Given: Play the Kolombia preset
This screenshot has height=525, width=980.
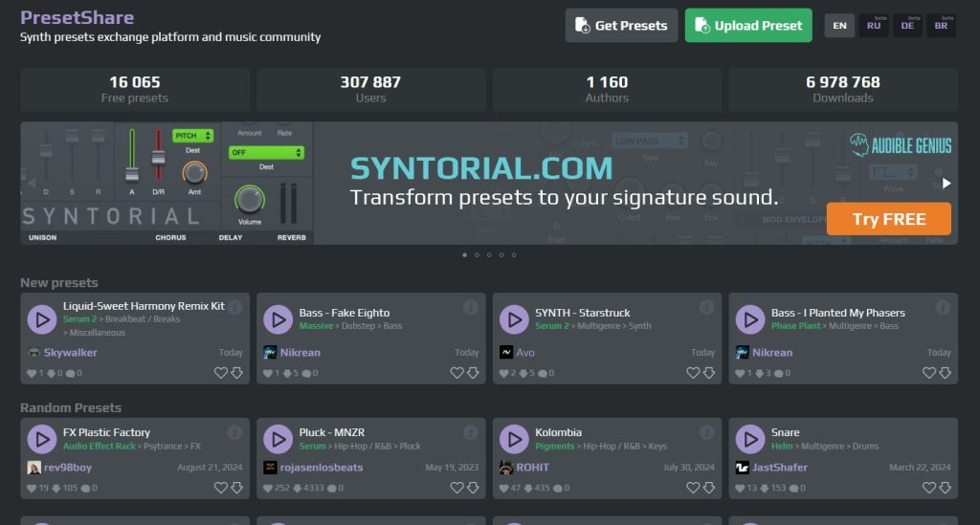Looking at the screenshot, I should click(514, 439).
